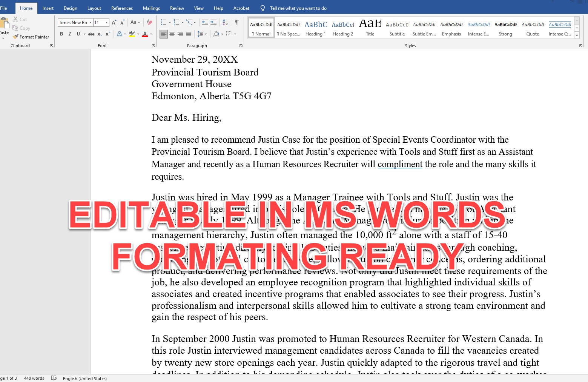Select the Title style from gallery
The height and width of the screenshot is (382, 588).
[370, 27]
